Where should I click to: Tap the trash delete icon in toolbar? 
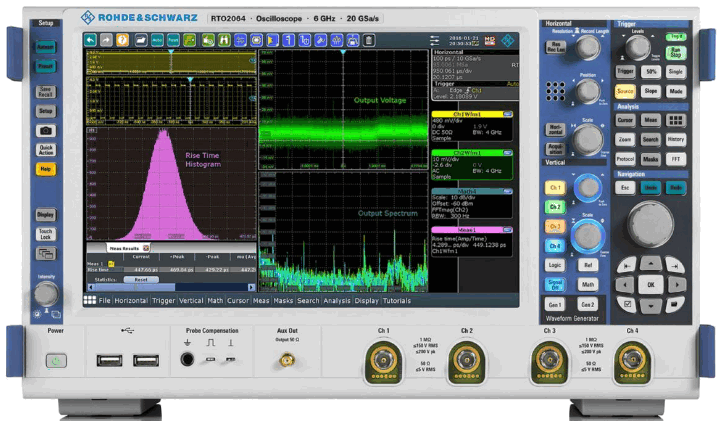(369, 40)
